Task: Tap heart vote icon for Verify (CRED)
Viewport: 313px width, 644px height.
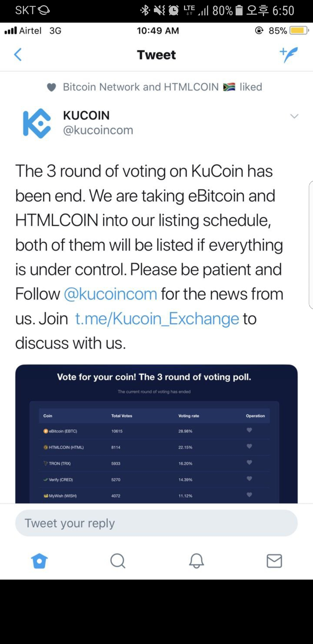Action: click(249, 479)
